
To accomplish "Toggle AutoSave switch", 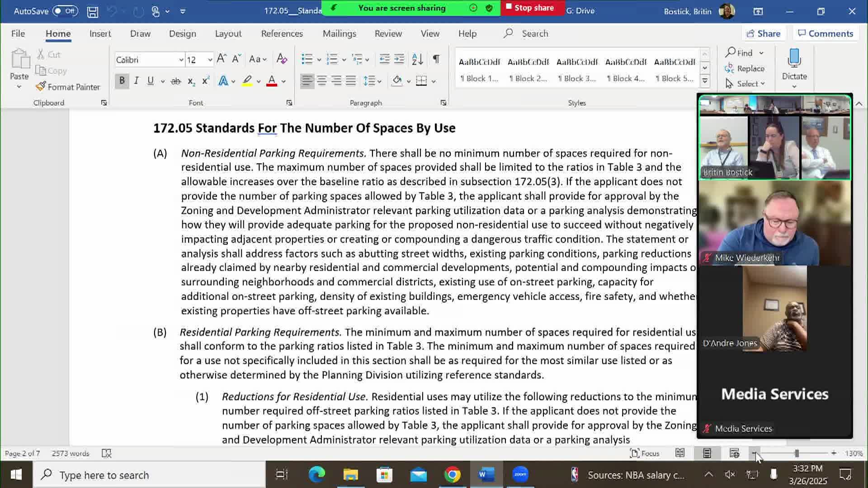I will pos(65,11).
